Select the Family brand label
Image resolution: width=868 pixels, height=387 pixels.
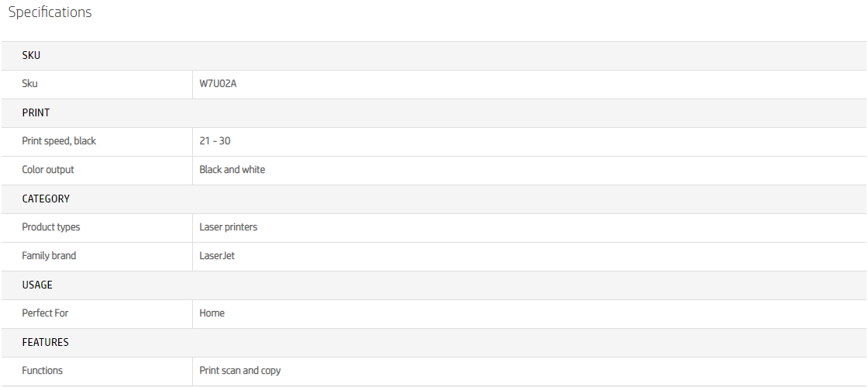tap(49, 256)
